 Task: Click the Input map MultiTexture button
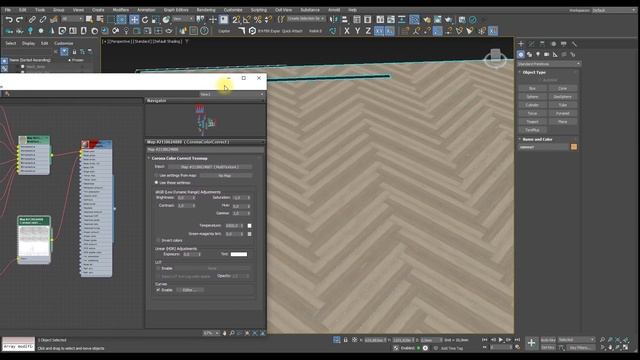pos(210,167)
